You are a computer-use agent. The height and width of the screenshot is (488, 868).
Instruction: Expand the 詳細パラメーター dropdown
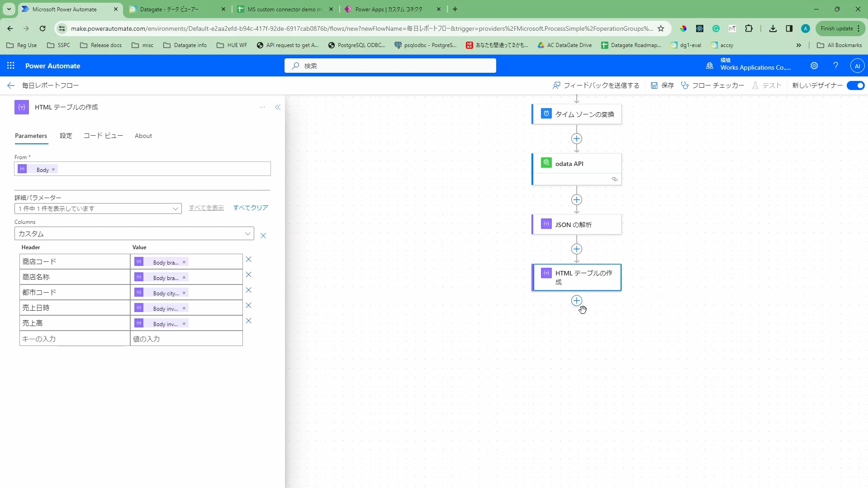(98, 208)
